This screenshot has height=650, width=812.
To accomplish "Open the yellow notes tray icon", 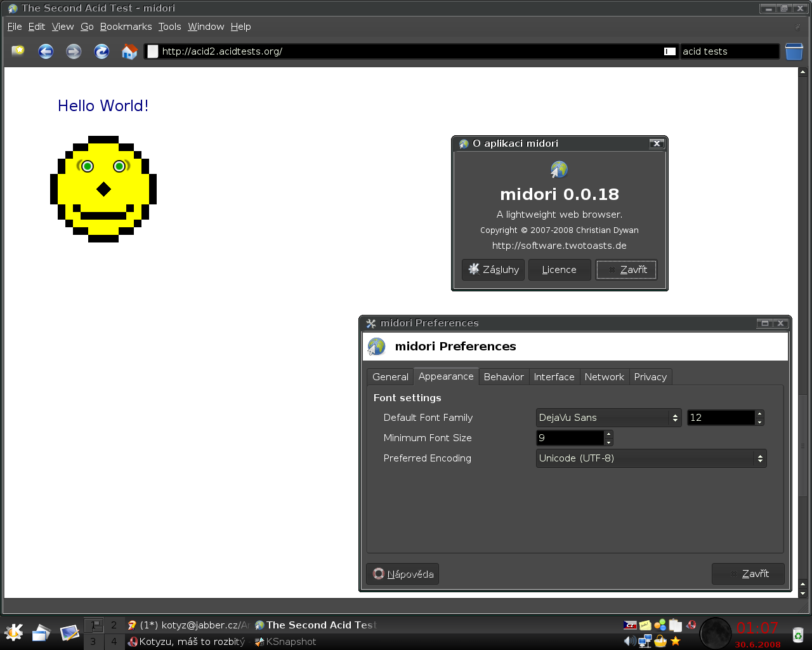I will tap(645, 625).
